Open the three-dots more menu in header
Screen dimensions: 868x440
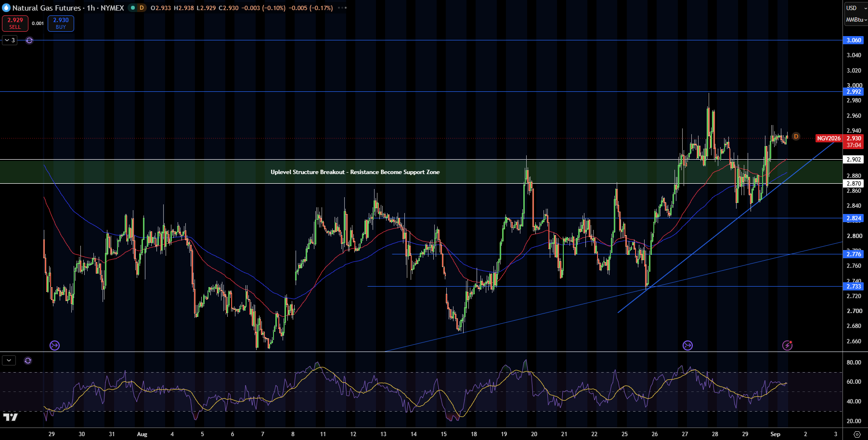342,8
